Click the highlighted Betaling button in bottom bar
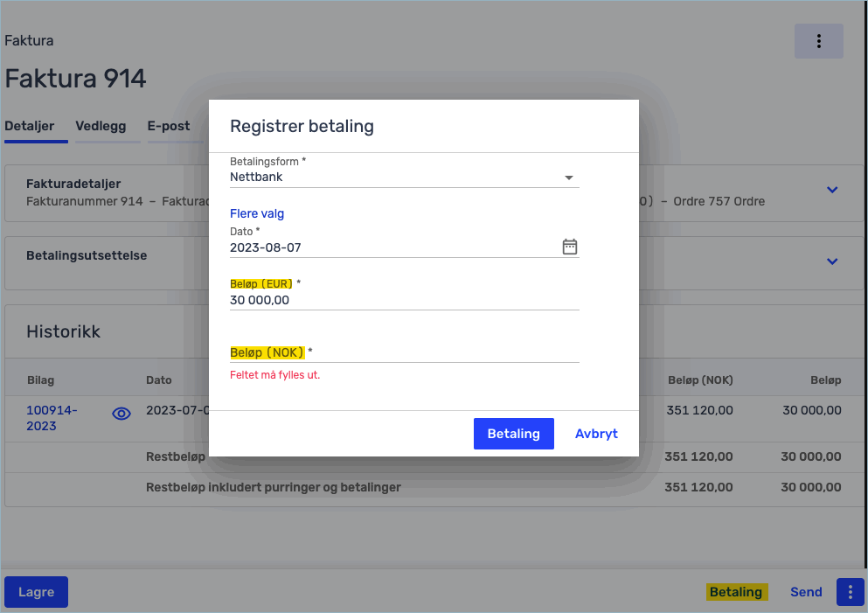Screen dimensions: 868x613 click(x=736, y=592)
